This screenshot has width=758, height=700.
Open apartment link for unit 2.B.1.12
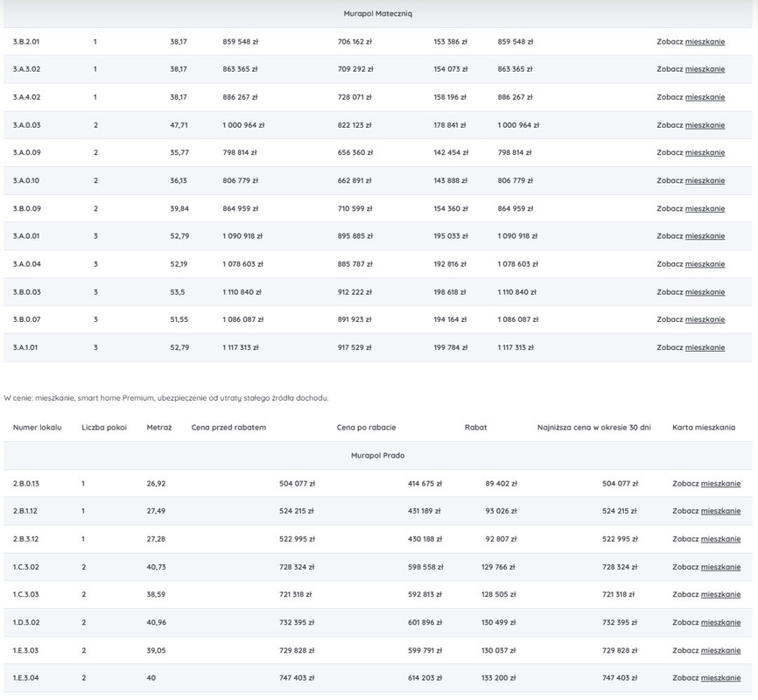[720, 511]
